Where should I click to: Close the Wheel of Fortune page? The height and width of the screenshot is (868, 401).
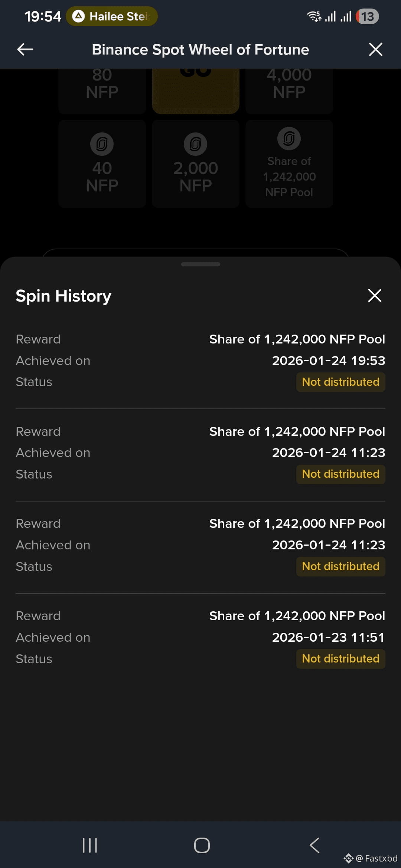tap(375, 49)
